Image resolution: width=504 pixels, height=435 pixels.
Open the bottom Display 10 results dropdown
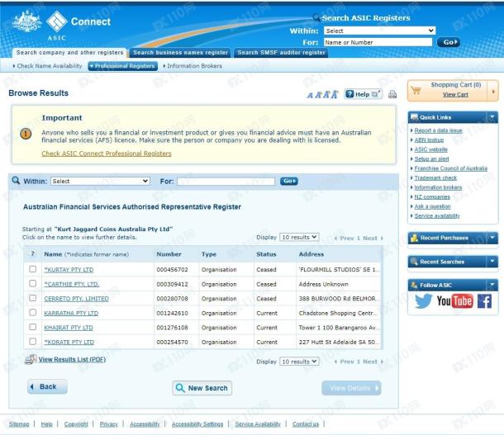pos(299,362)
